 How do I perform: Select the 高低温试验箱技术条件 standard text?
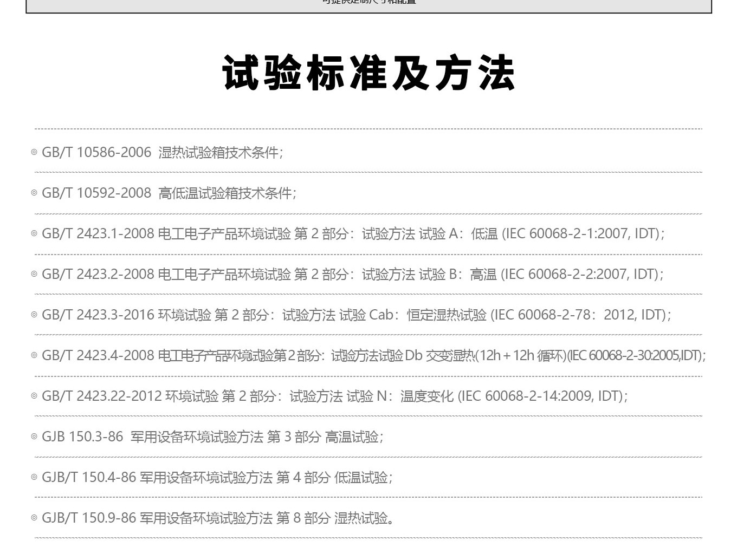click(227, 193)
